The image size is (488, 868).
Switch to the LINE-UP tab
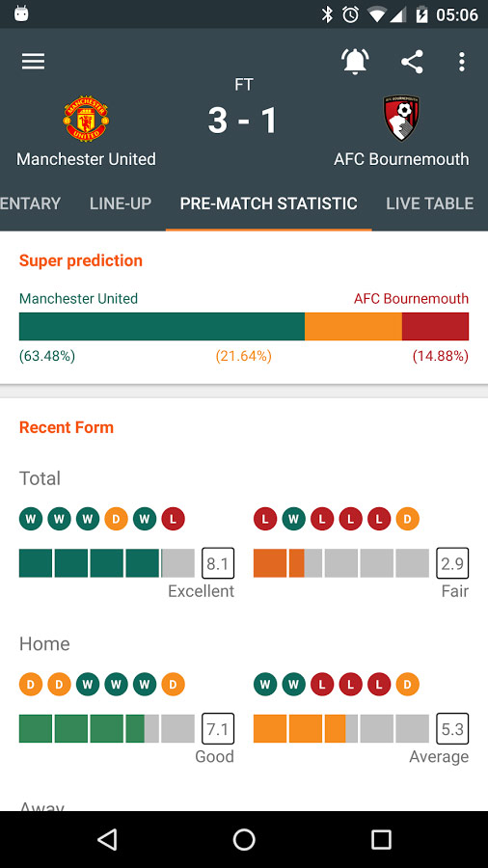[121, 203]
